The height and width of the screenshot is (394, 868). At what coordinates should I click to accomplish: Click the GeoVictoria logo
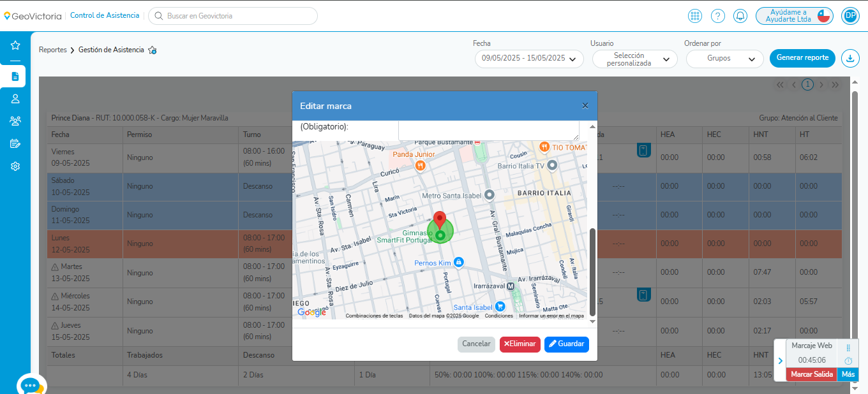coord(32,16)
